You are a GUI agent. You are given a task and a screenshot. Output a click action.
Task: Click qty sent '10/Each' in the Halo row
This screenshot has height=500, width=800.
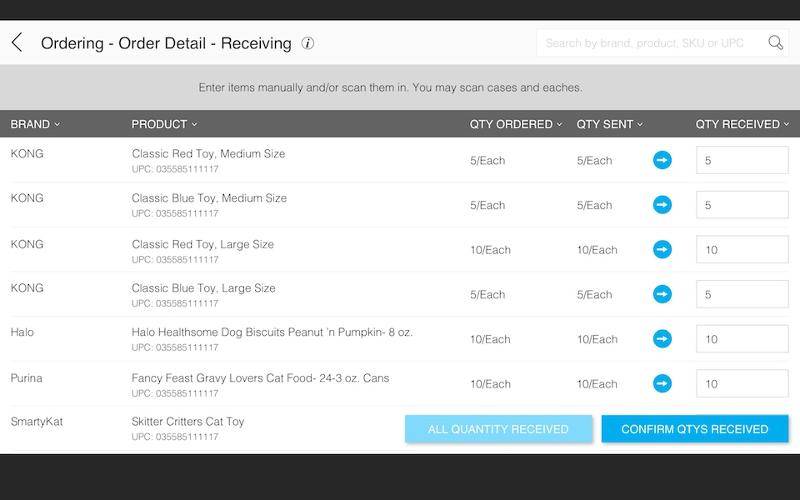tap(597, 339)
